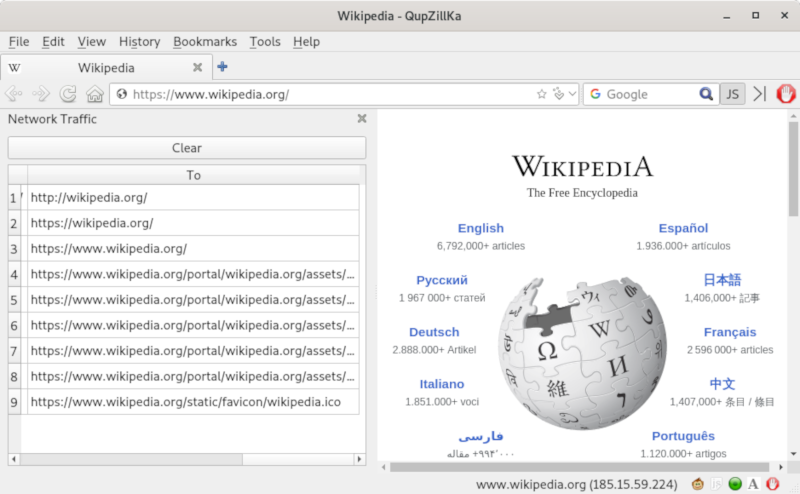The width and height of the screenshot is (800, 494).
Task: Click the search magnifier icon
Action: [x=706, y=94]
